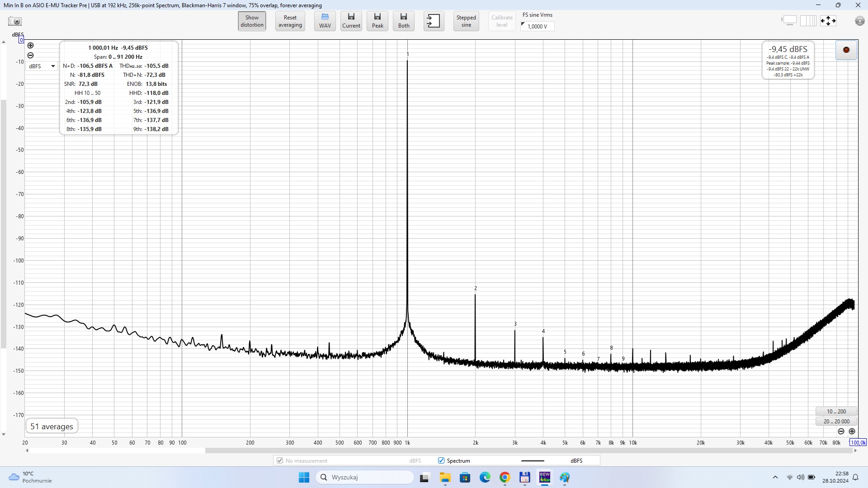This screenshot has width=868, height=488.
Task: Zoom out horizontal axis minus icon
Action: (x=841, y=432)
